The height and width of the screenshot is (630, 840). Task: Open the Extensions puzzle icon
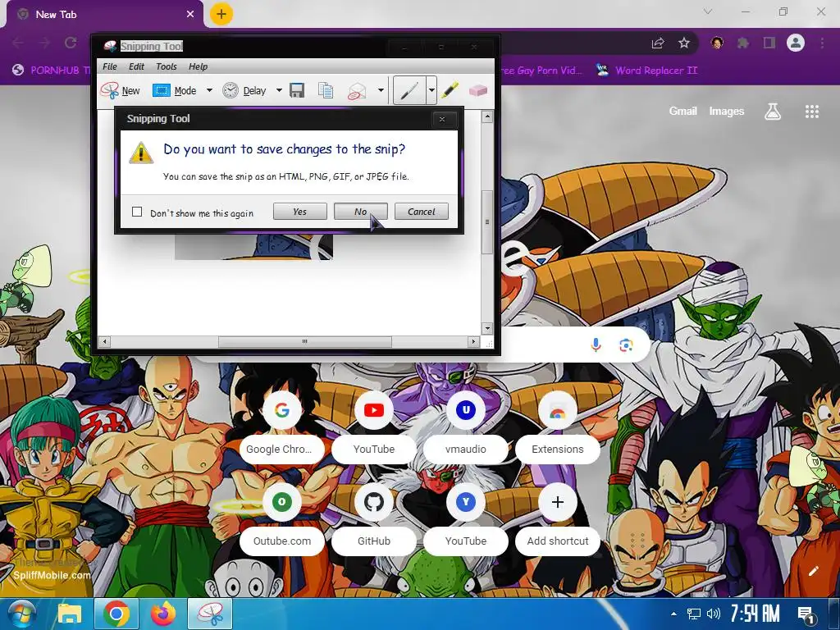coord(743,43)
